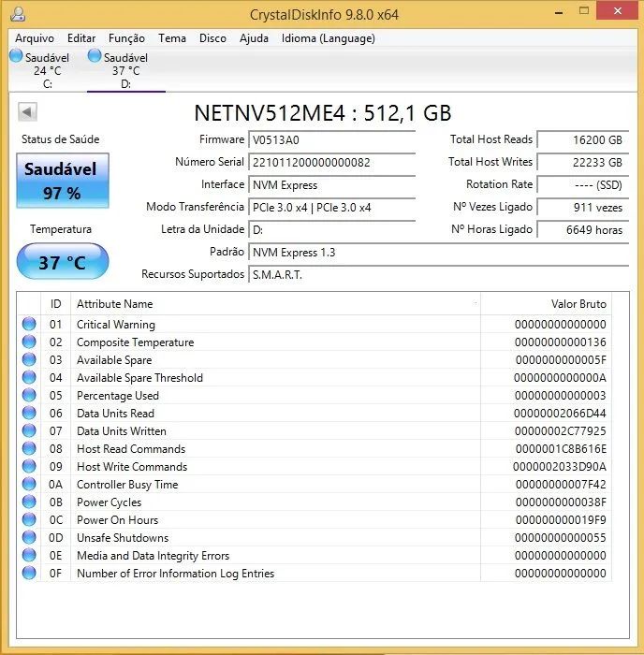Click the NETNV512ME4 : 512,1 GB disk title
Image resolution: width=644 pixels, height=655 pixels.
pos(323,113)
